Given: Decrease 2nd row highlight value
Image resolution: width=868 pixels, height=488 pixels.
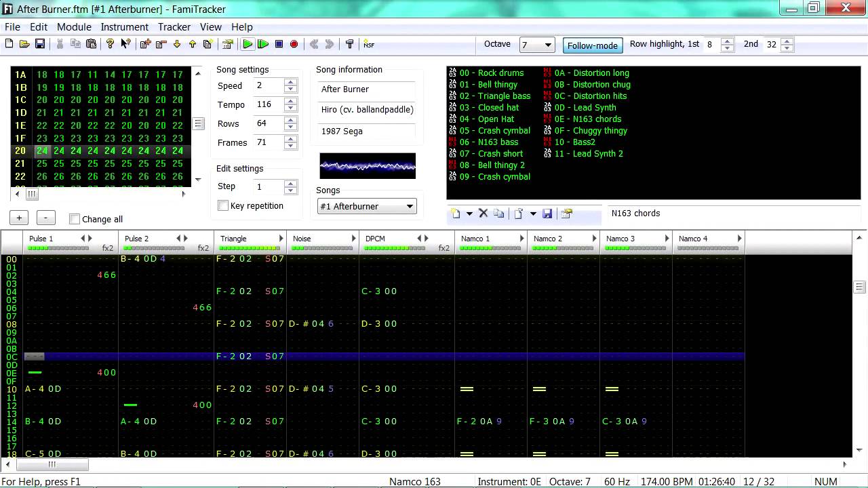Looking at the screenshot, I should coord(787,49).
